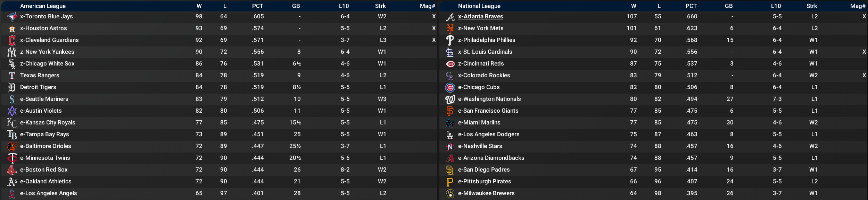
Task: Sort National League by Strk column
Action: tap(812, 6)
